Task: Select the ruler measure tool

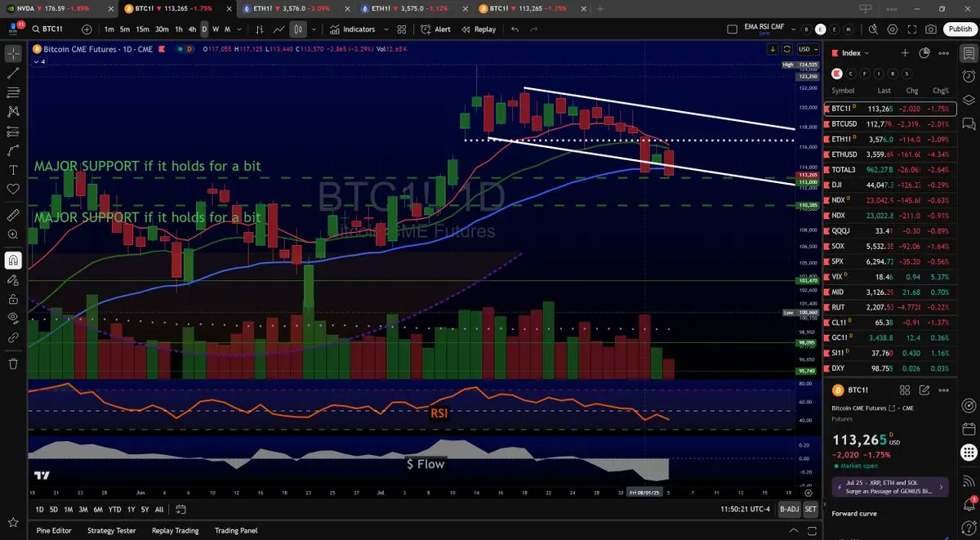Action: [x=13, y=216]
